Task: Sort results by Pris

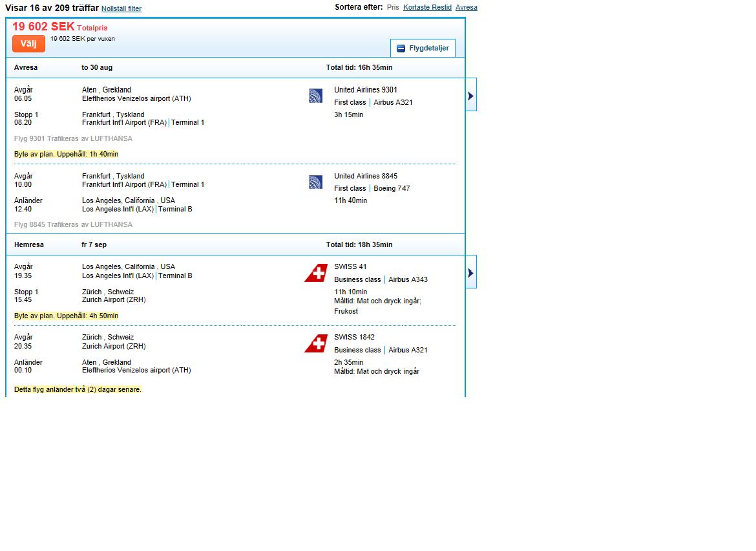Action: (393, 8)
